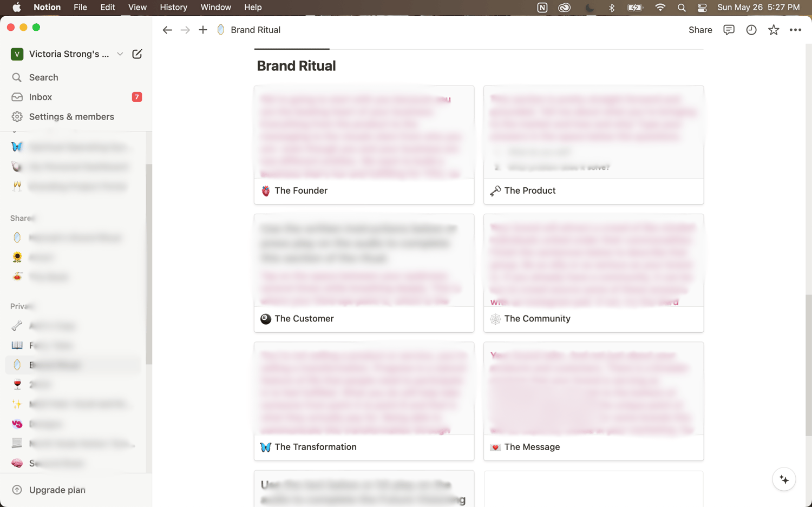Open Settings & members
This screenshot has height=507, width=812.
click(x=76, y=116)
